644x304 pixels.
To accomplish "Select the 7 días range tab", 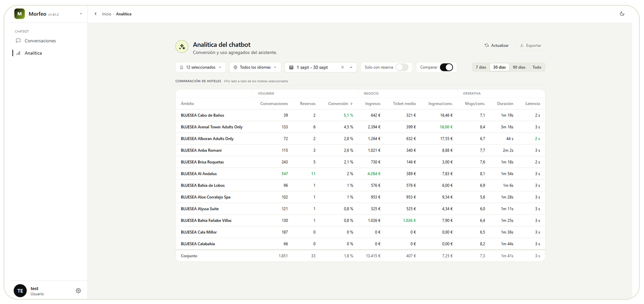I will click(481, 67).
